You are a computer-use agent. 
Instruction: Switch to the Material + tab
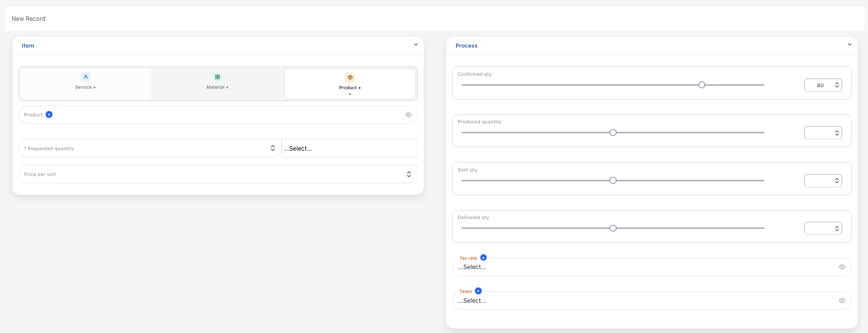tap(217, 84)
